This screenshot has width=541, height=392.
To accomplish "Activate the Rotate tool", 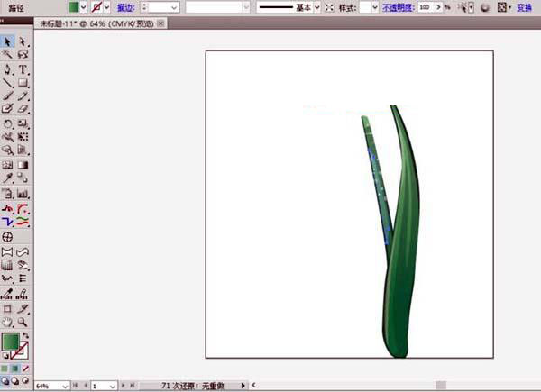I will pos(7,123).
